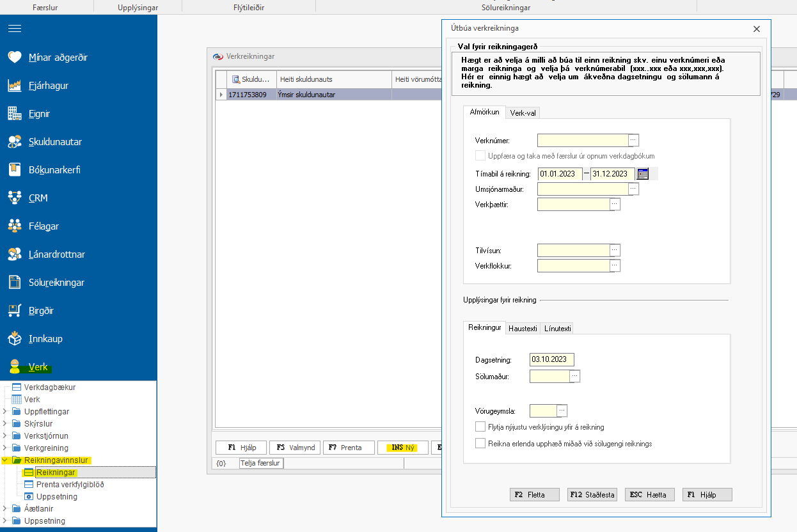This screenshot has height=532, width=797.
Task: Click the Dagsetning date field
Action: click(x=551, y=359)
